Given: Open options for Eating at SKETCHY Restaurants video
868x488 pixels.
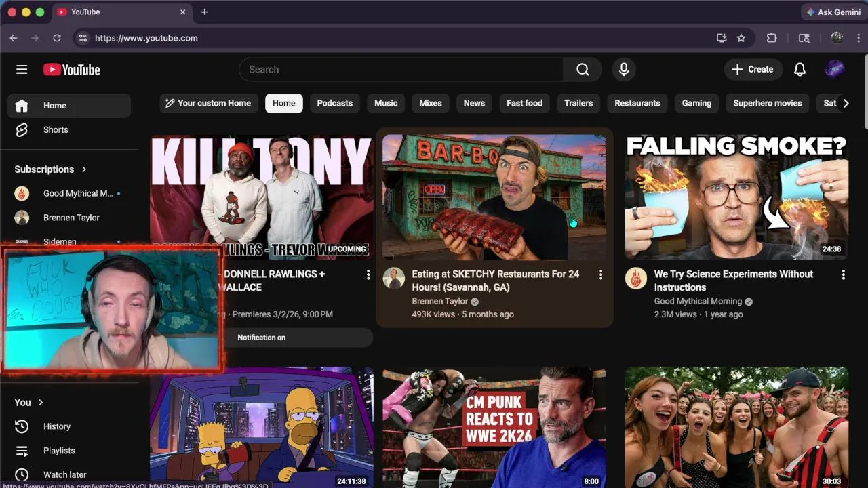Looking at the screenshot, I should click(x=600, y=274).
